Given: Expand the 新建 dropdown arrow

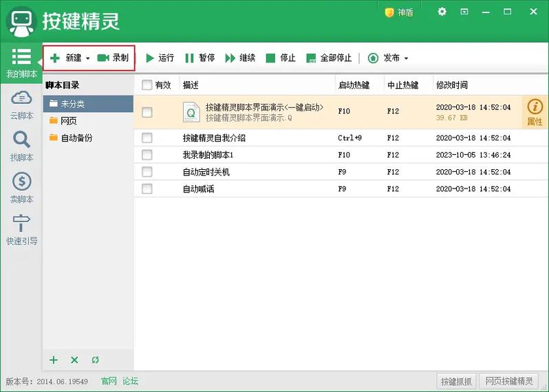Looking at the screenshot, I should click(x=88, y=58).
